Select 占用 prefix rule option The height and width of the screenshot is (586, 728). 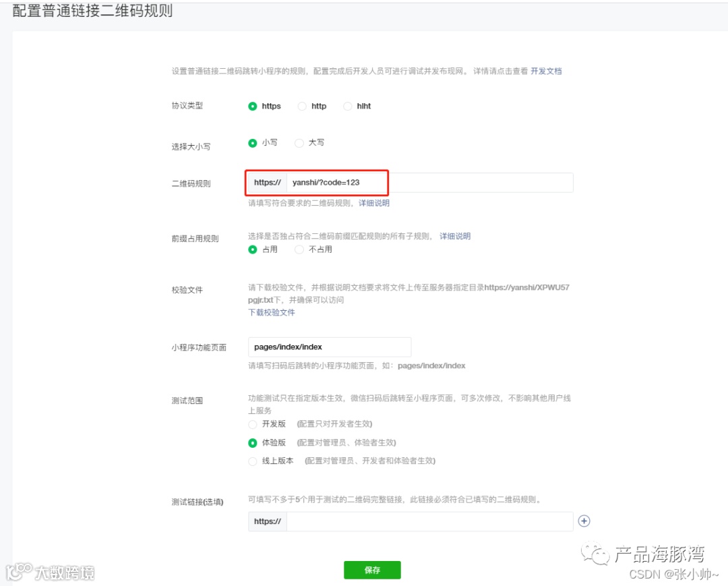tap(253, 250)
